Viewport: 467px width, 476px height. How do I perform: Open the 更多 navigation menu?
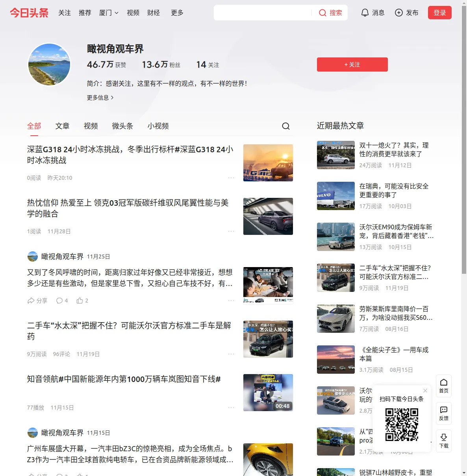[x=177, y=13]
